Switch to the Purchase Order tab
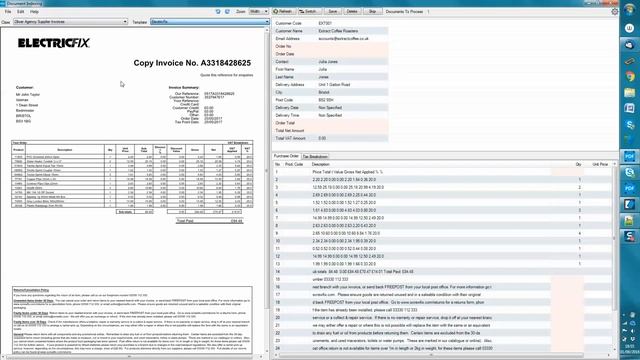Screen dimensions: 640x360 286,156
